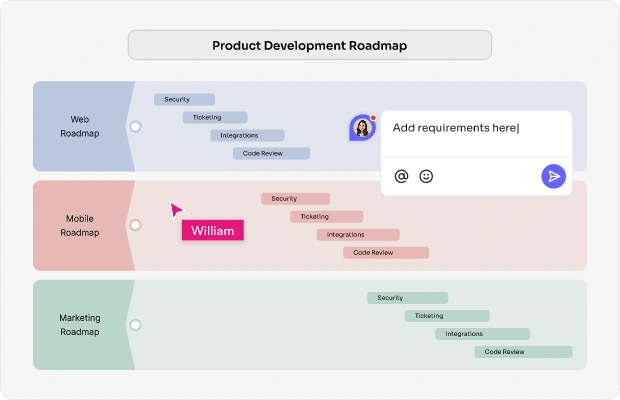Click the Code Review bar in Web Roadmap
The height and width of the screenshot is (400, 620).
point(271,153)
